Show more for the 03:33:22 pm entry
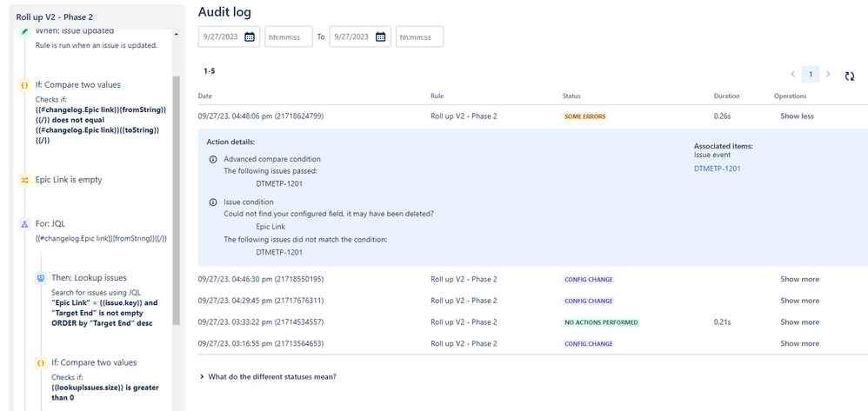This screenshot has width=868, height=411. pyautogui.click(x=800, y=322)
